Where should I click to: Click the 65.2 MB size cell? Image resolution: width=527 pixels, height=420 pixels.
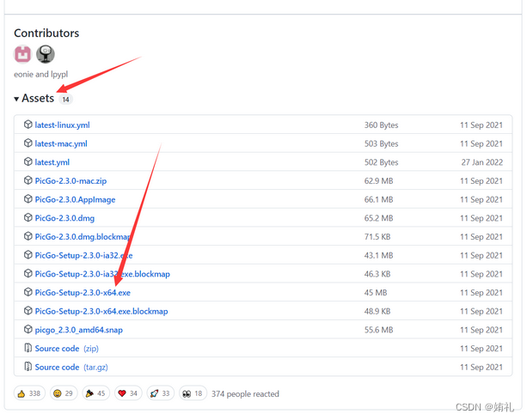pyautogui.click(x=378, y=218)
